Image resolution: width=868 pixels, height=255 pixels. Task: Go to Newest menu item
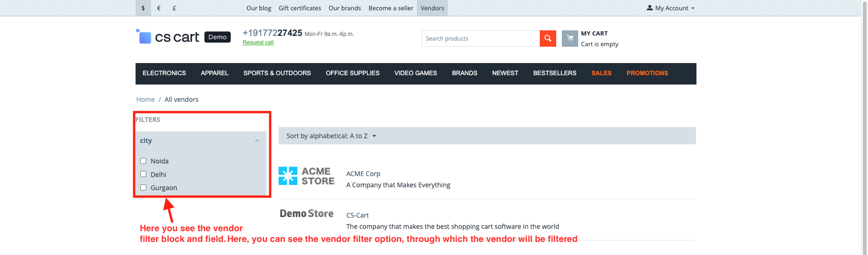pos(505,73)
